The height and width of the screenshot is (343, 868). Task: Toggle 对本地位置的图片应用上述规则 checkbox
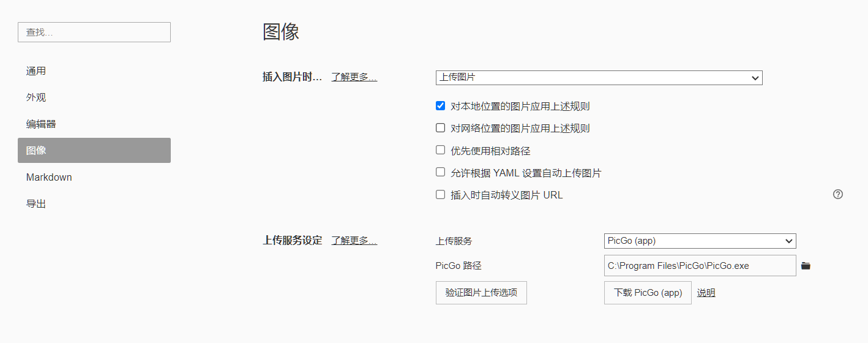click(x=440, y=106)
